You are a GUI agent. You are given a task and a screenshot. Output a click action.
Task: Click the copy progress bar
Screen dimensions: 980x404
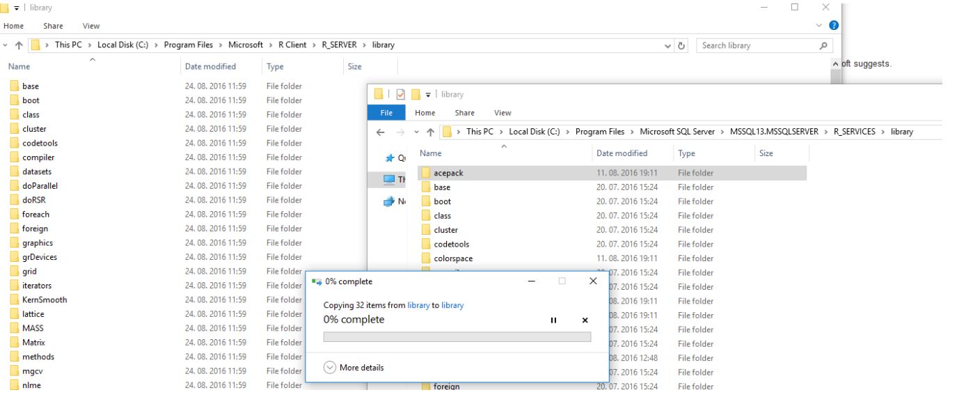tap(457, 337)
